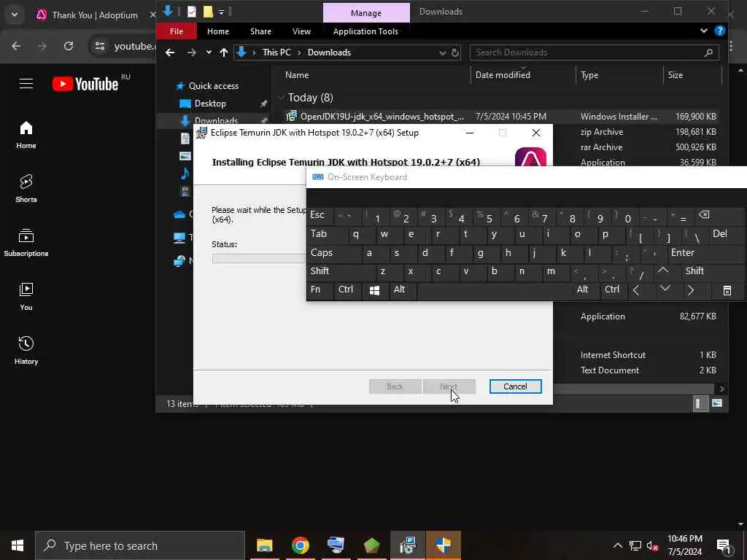Open Application Tools ribbon tab

(365, 31)
